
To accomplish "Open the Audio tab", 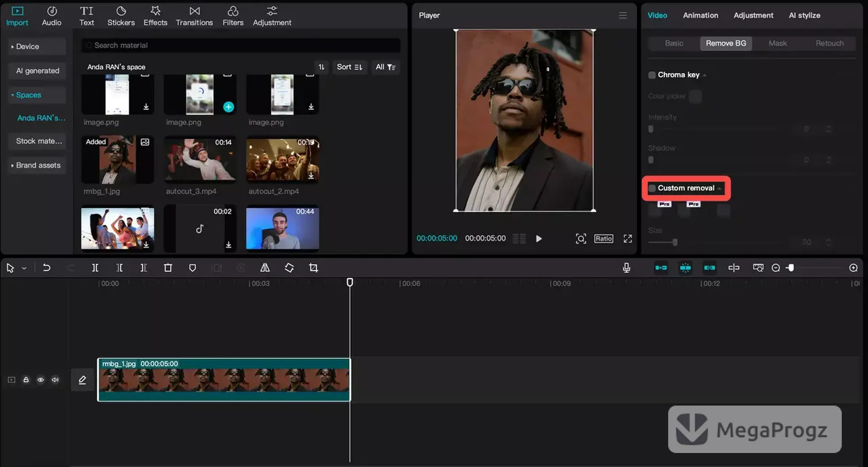I will [52, 16].
